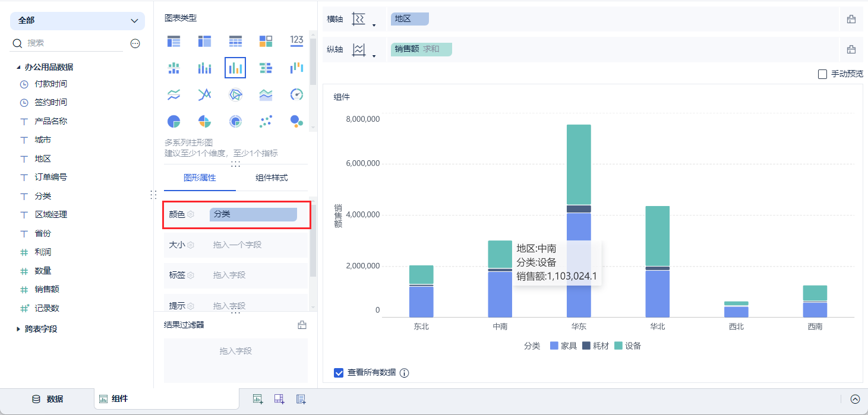868x415 pixels.
Task: Switch to the 数据 bottom tab
Action: tap(48, 399)
